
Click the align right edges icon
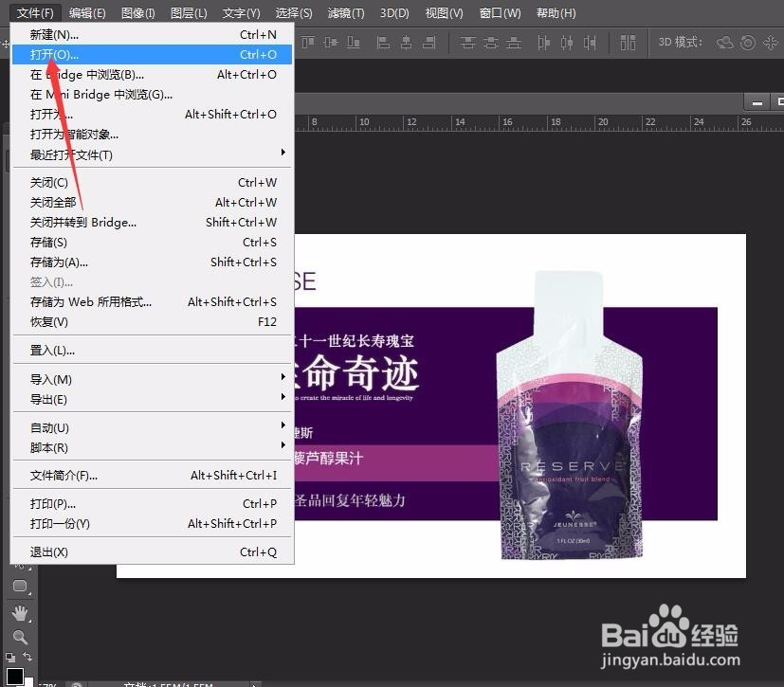pyautogui.click(x=429, y=43)
